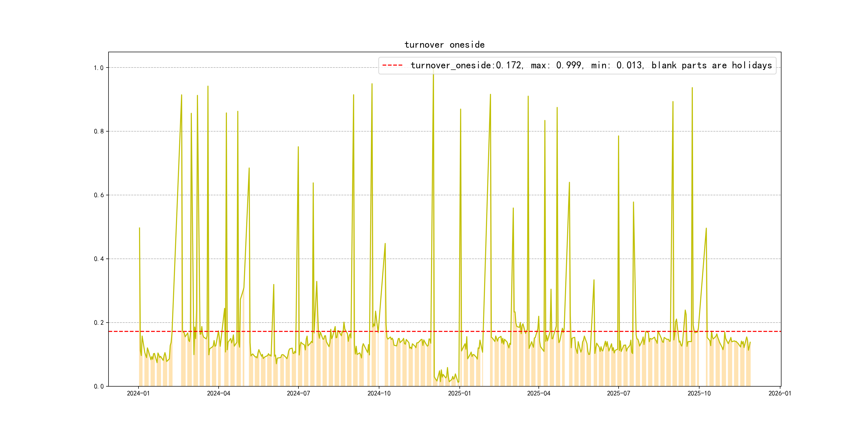Click the 2024-04 x-axis date label
Image resolution: width=868 pixels, height=434 pixels.
[218, 393]
